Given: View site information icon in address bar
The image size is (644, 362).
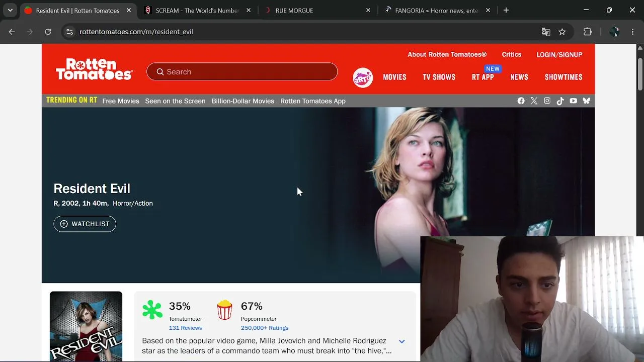Looking at the screenshot, I should point(69,32).
